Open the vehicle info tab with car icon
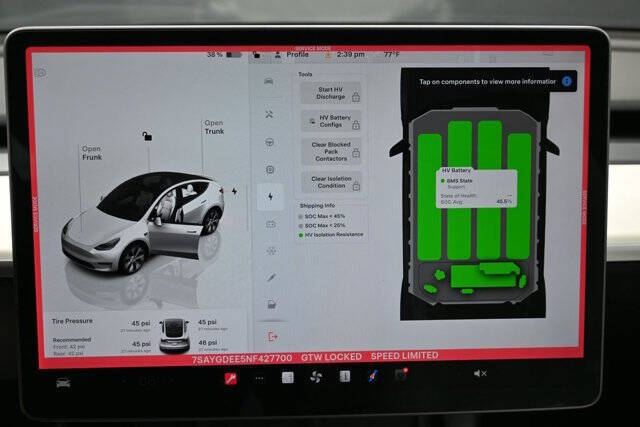This screenshot has height=427, width=640. click(269, 81)
